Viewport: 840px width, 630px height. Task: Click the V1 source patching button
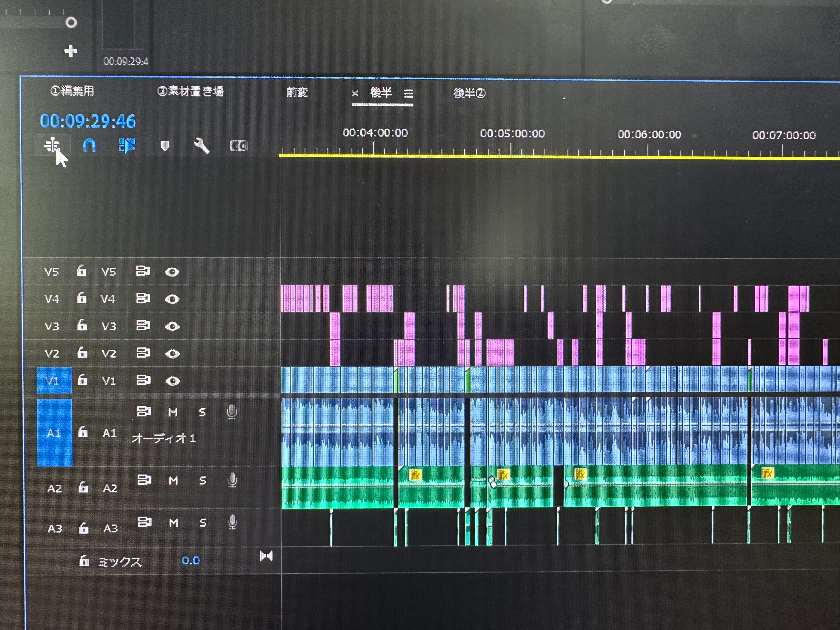pos(54,380)
